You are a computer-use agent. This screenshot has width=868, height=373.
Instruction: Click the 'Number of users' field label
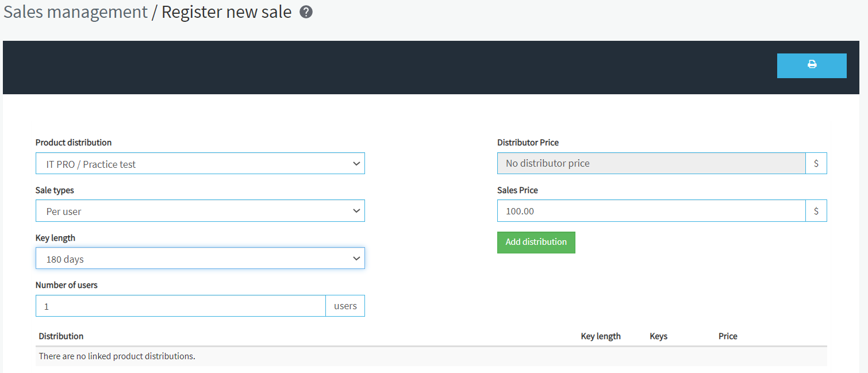[67, 285]
